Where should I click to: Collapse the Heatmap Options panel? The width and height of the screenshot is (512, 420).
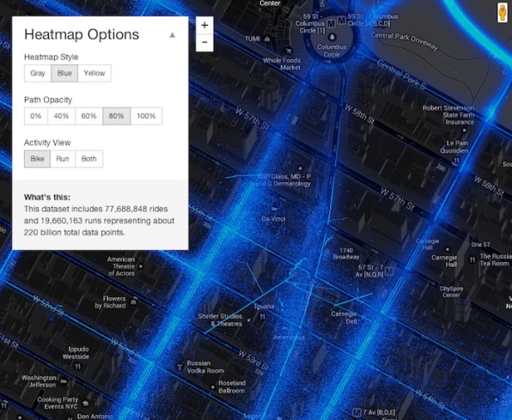pyautogui.click(x=173, y=35)
